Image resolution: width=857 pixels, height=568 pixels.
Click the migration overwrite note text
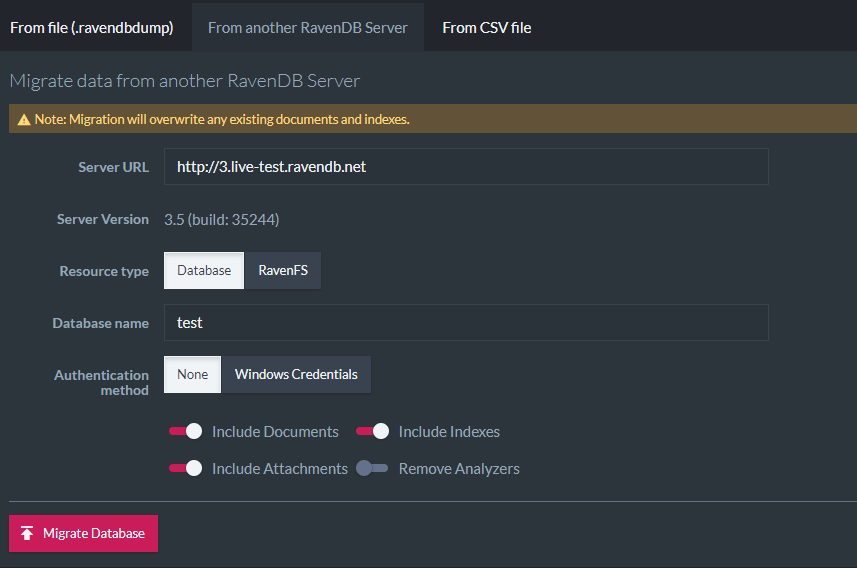[x=222, y=119]
